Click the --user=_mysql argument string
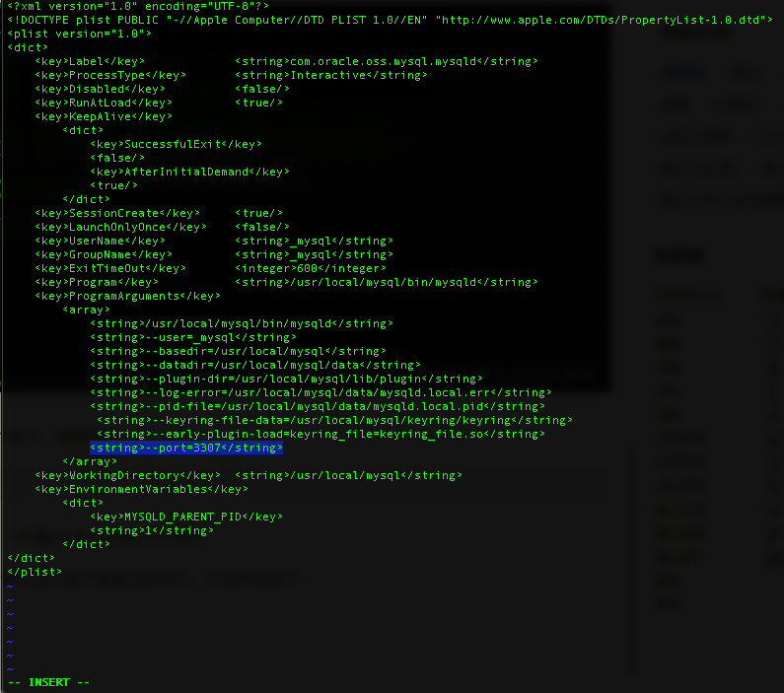Screen dimensions: 784x693 [193, 338]
